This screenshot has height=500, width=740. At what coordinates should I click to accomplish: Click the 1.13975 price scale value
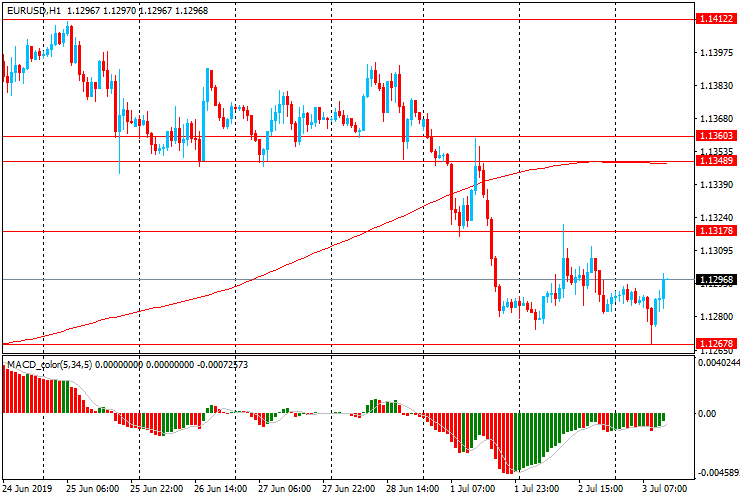(717, 53)
